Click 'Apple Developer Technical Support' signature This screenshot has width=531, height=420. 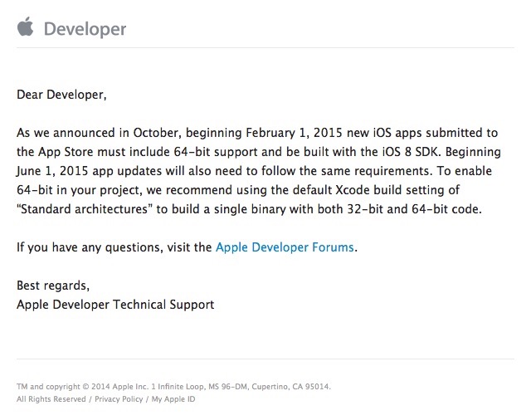115,305
